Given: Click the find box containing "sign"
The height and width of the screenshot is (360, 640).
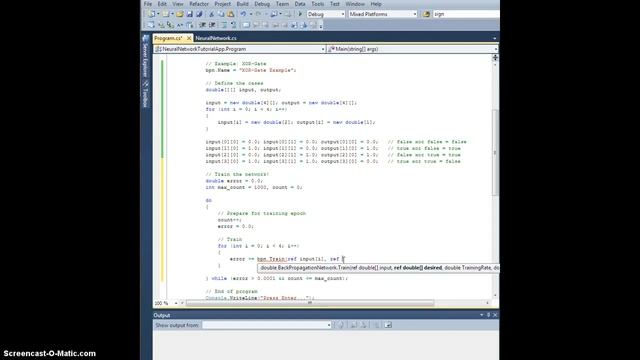Looking at the screenshot, I should tap(465, 14).
